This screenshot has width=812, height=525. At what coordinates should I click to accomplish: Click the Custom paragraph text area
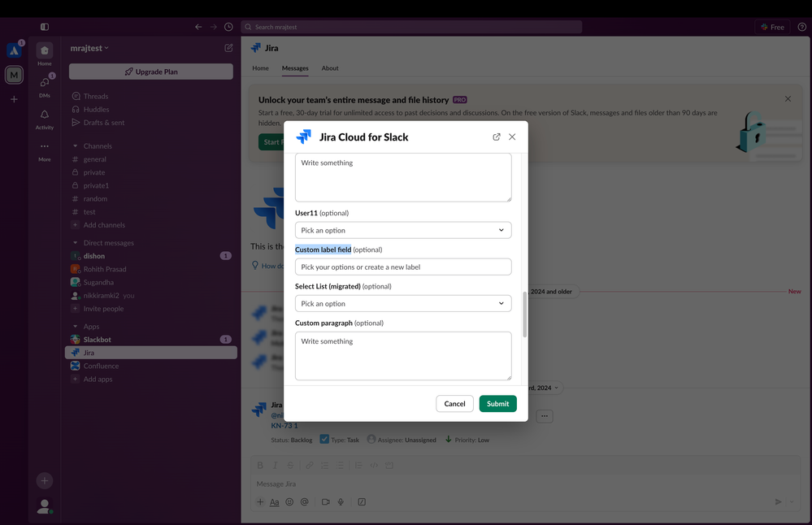tap(403, 356)
